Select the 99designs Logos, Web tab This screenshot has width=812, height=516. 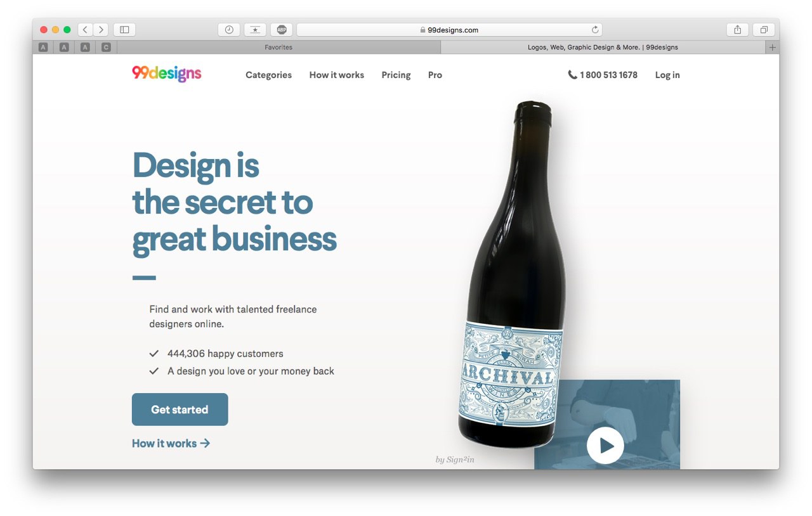click(603, 48)
